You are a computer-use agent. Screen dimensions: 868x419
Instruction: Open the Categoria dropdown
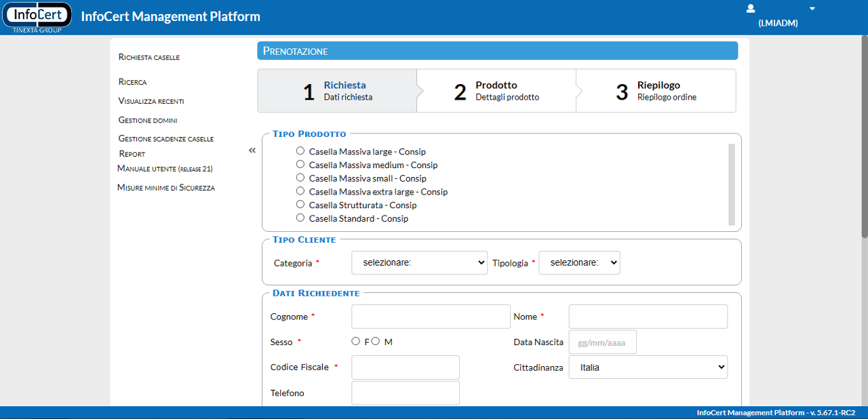coord(419,262)
